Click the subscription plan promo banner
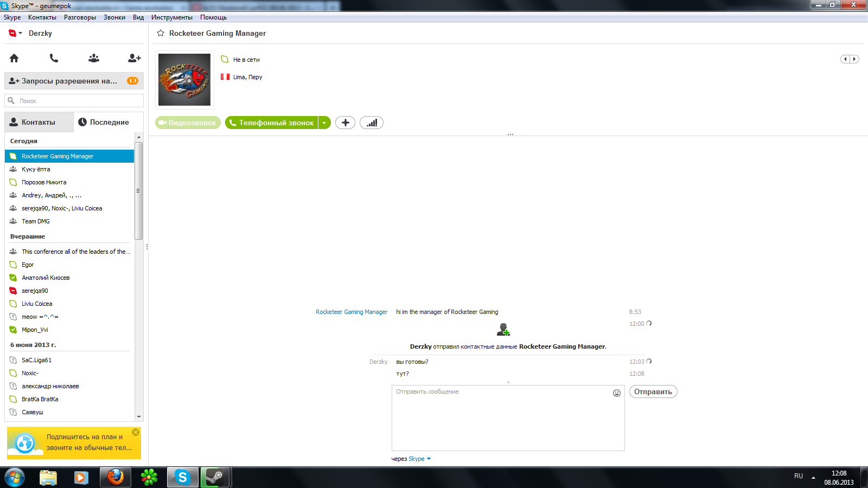Screen dimensions: 868x488 [74, 443]
